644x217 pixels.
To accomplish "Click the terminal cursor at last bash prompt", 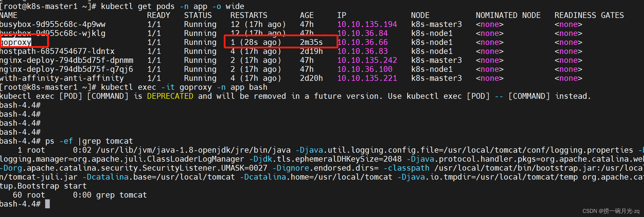I will pos(47,204).
